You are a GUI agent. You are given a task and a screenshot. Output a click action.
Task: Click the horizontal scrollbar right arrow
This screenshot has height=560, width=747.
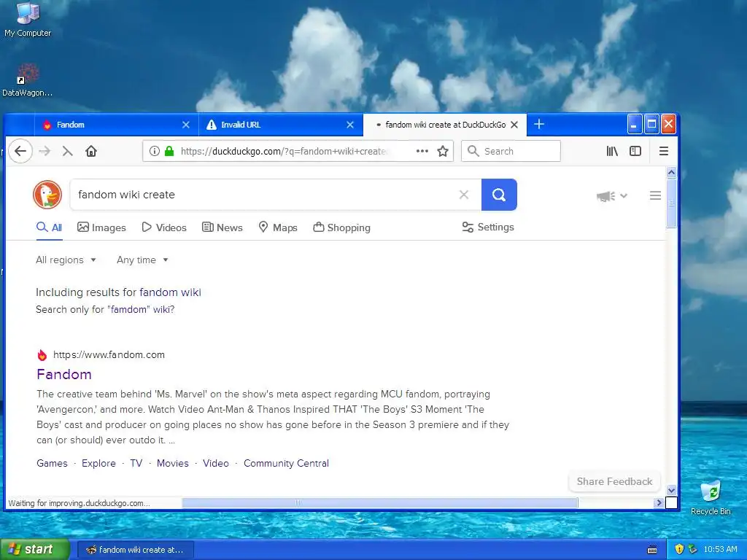659,502
